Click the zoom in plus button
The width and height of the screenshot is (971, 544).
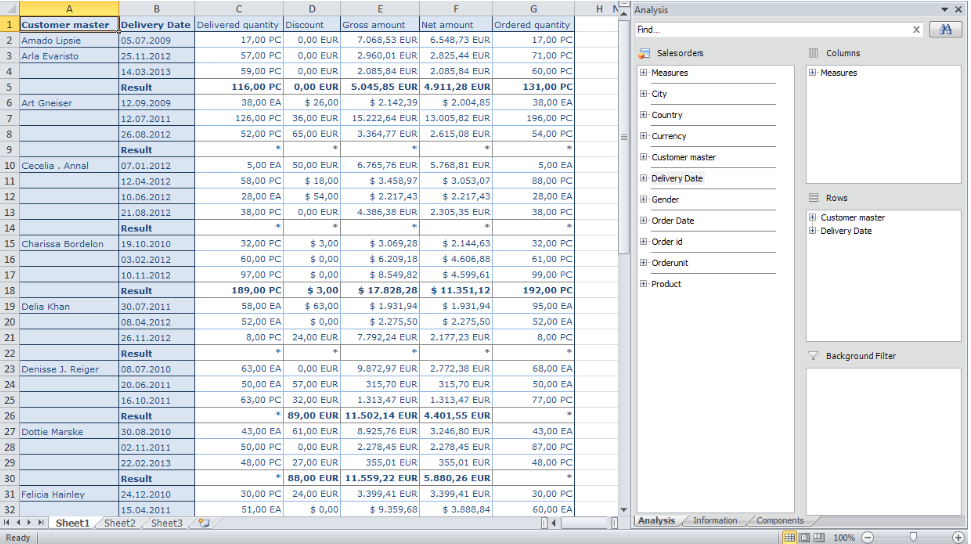[x=958, y=537]
